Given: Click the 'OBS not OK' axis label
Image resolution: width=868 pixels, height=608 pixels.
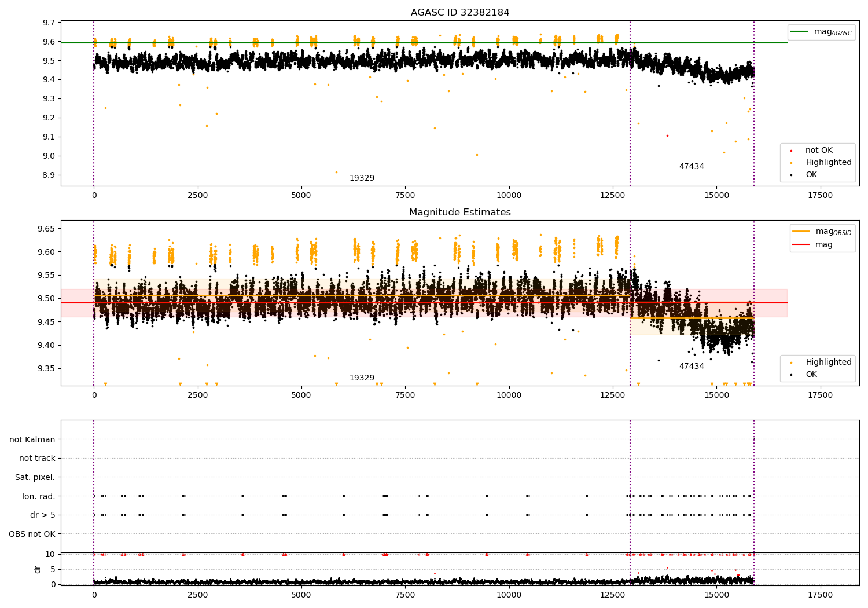Looking at the screenshot, I should pyautogui.click(x=32, y=534).
